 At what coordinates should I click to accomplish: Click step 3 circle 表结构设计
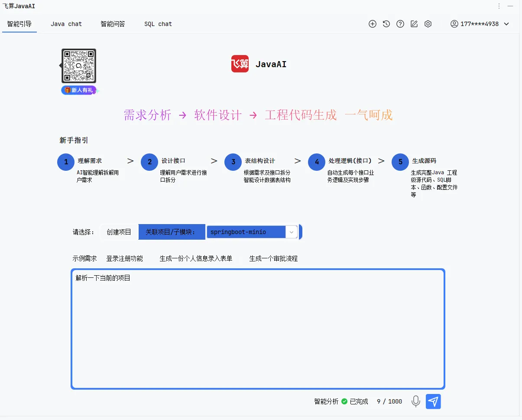click(233, 162)
